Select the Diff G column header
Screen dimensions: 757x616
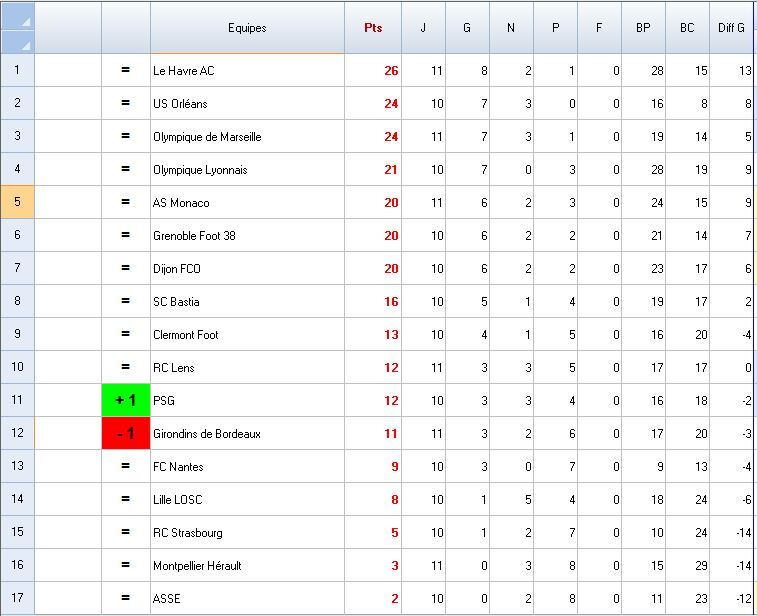[732, 28]
